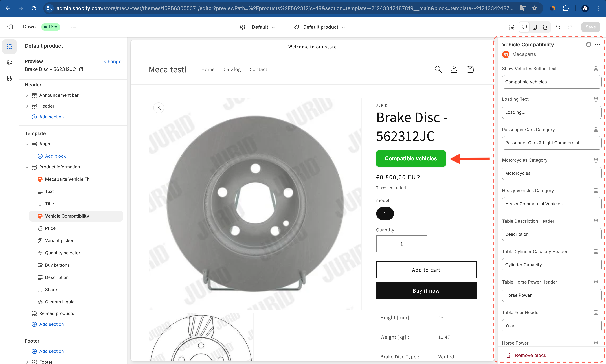
Task: Edit the Passenger Cars Category field
Action: click(x=551, y=143)
